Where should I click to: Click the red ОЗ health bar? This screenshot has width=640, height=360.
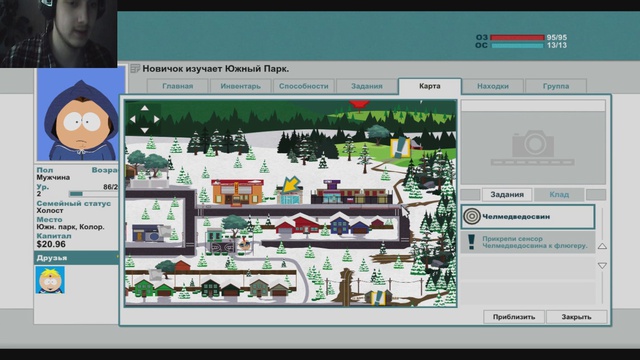tap(517, 38)
